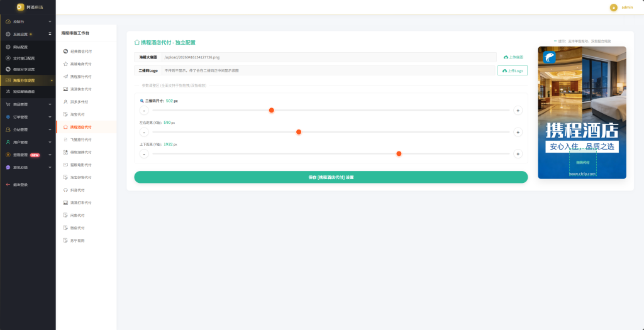
Task: Select the 高端电商代付 star icon
Action: tap(65, 64)
